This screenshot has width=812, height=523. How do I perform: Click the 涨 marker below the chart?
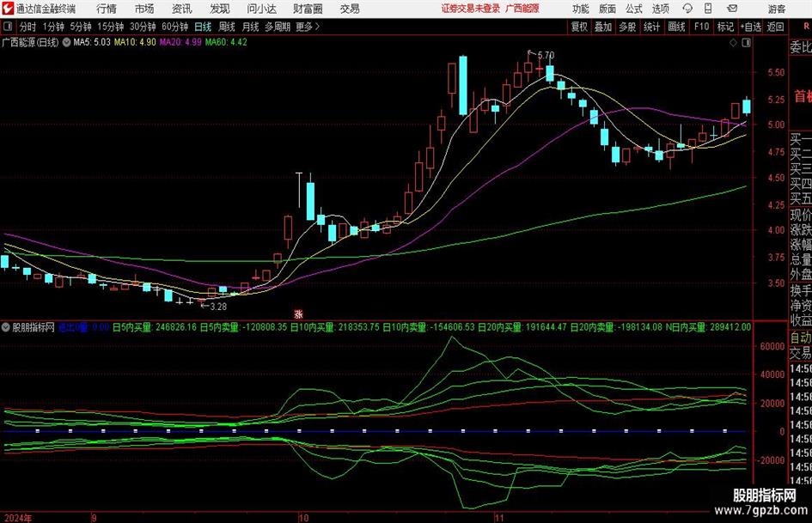coord(298,313)
